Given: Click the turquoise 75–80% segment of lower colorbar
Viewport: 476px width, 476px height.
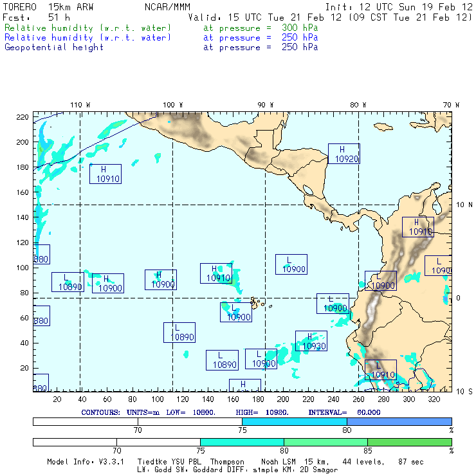Looking at the screenshot, I should pyautogui.click(x=242, y=442).
